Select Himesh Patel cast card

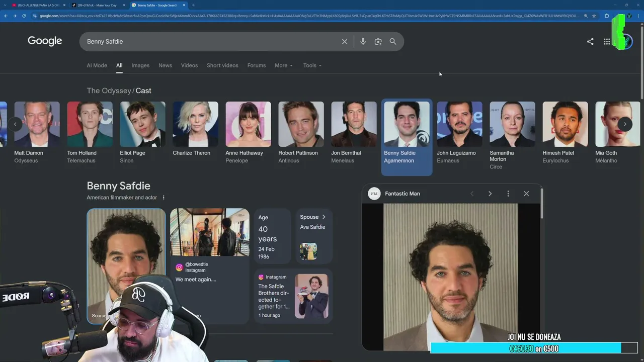pyautogui.click(x=565, y=133)
